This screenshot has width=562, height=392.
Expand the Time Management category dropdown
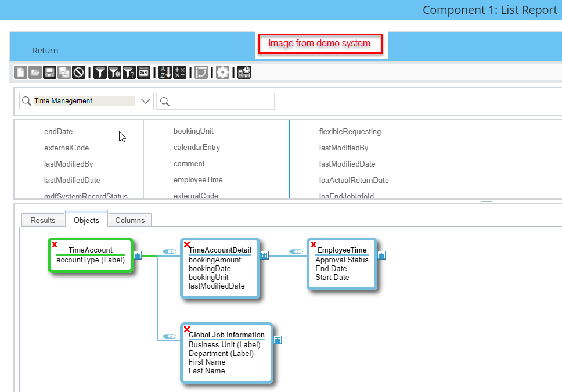coord(146,102)
